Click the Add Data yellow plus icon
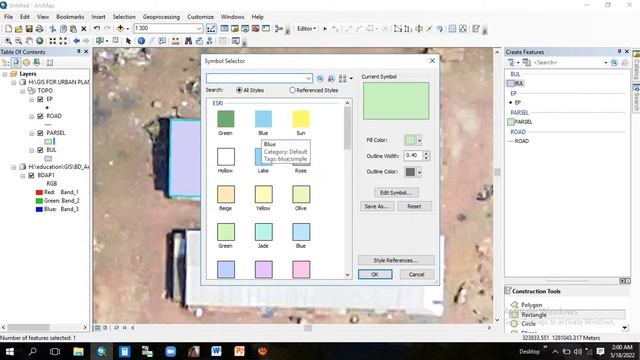The width and height of the screenshot is (640, 360). (120, 29)
